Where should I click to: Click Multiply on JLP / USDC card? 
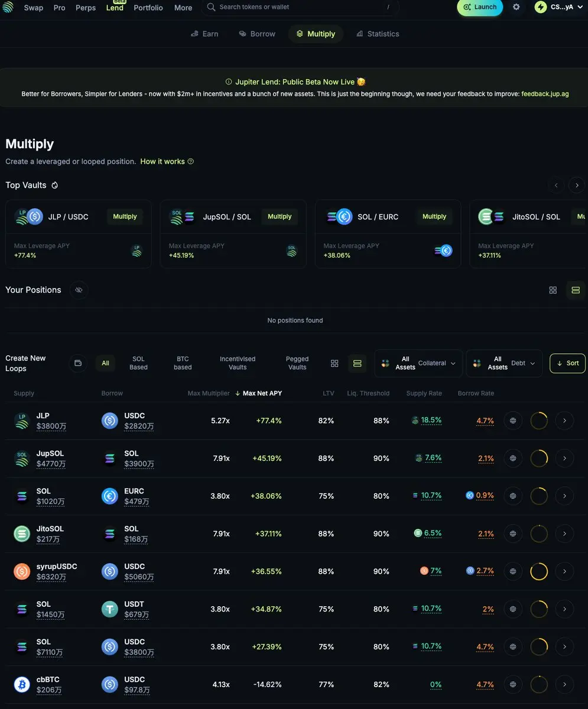tap(125, 217)
